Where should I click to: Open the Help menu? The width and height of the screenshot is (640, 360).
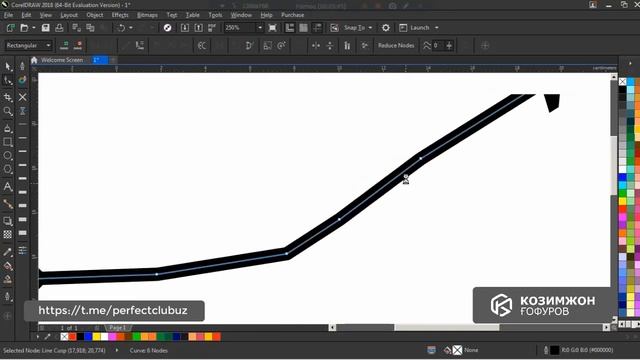[266, 15]
